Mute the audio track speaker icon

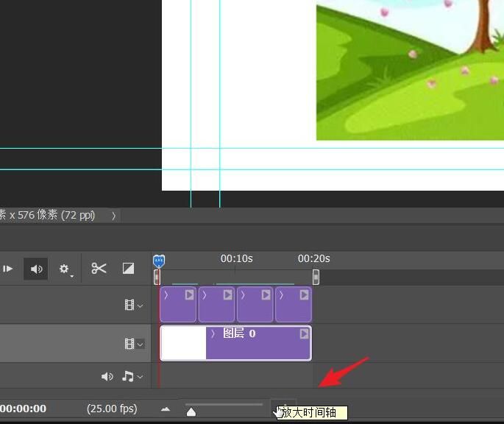107,377
